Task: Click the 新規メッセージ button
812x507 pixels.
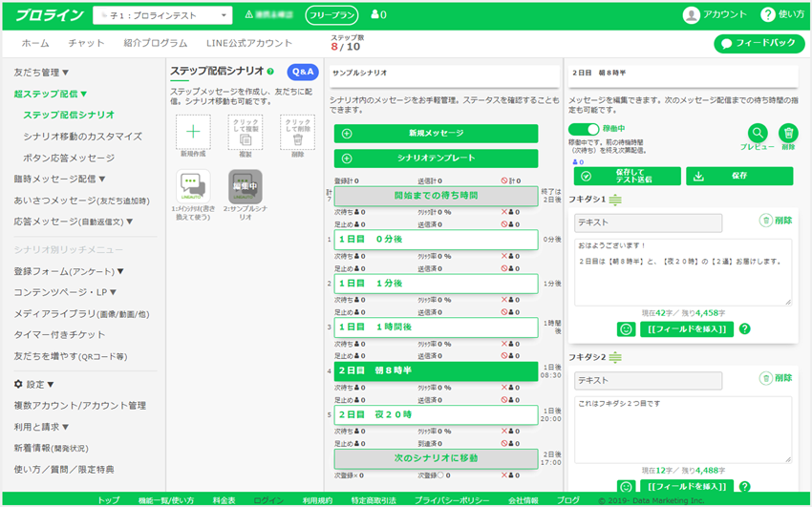Action: [x=436, y=134]
